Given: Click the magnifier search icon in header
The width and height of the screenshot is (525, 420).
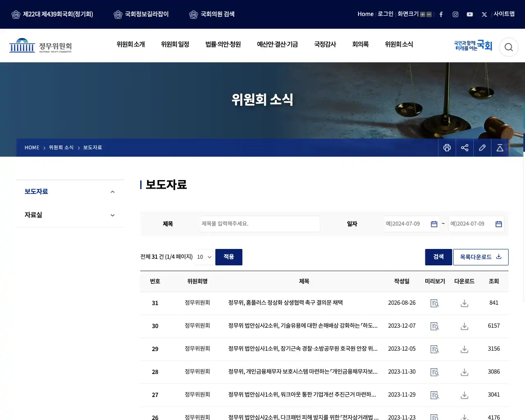Looking at the screenshot, I should pyautogui.click(x=509, y=47).
